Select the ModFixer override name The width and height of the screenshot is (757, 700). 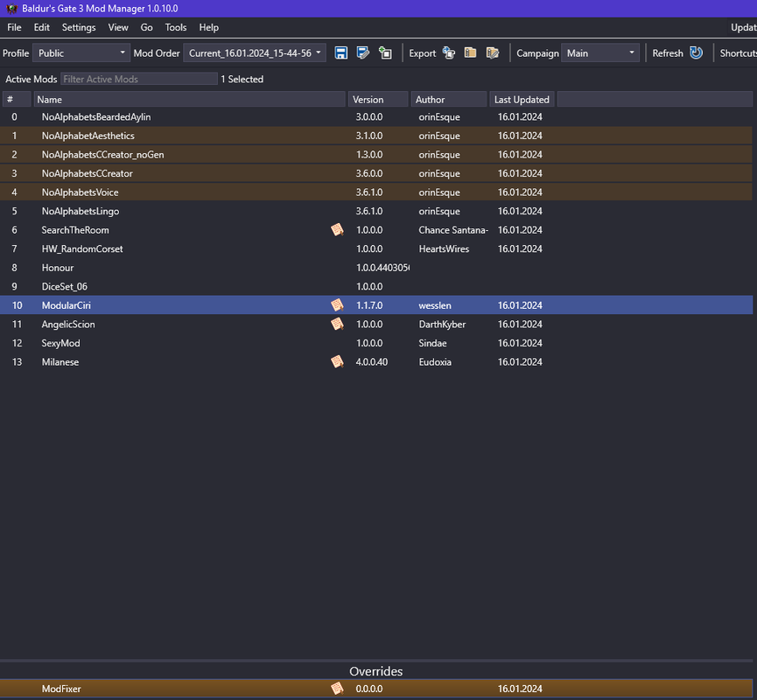(61, 689)
